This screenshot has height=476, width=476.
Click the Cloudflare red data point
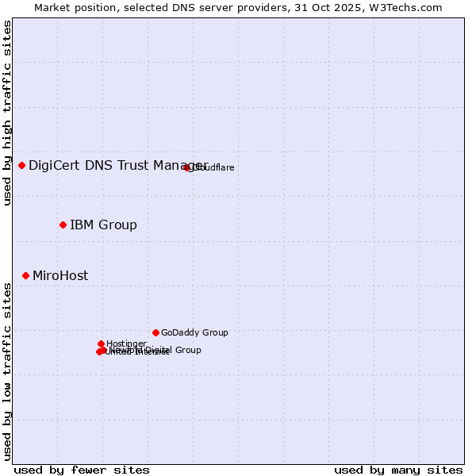click(187, 167)
